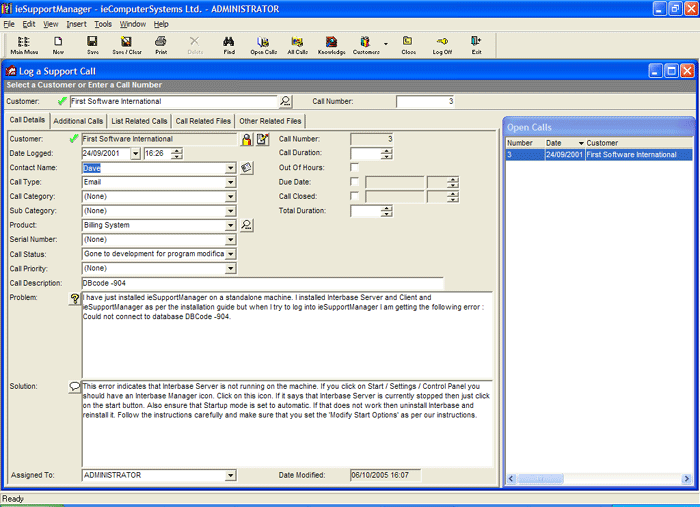This screenshot has width=700, height=507.
Task: Open the Call Status dropdown list
Action: 231,255
